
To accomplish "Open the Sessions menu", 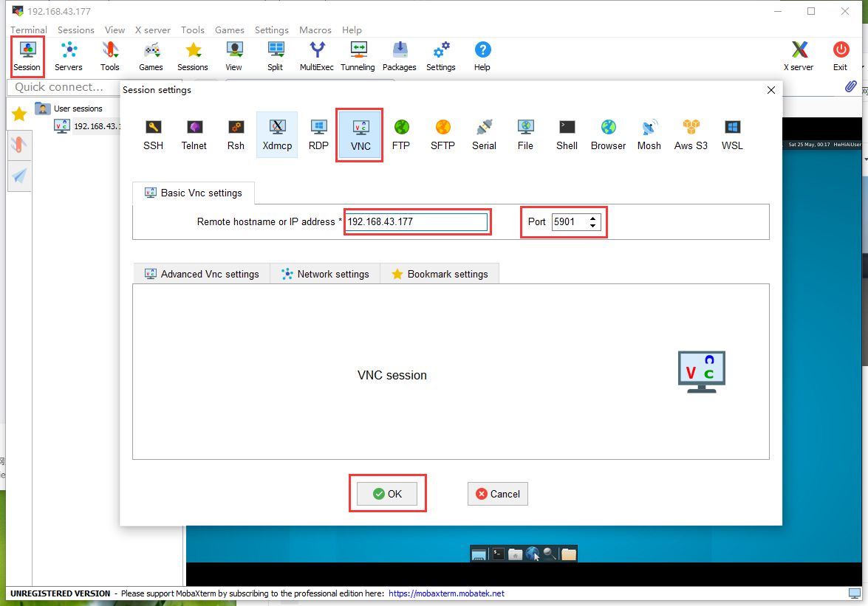I will (x=76, y=30).
